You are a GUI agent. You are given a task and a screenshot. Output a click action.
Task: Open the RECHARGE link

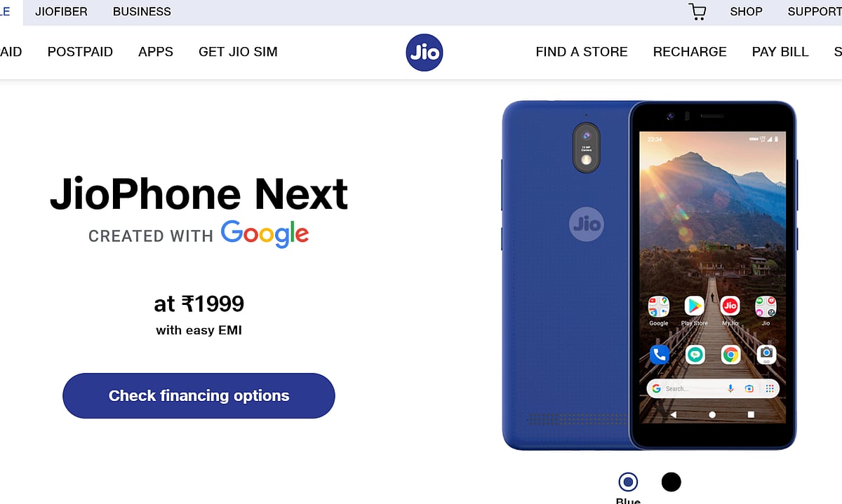pyautogui.click(x=690, y=52)
